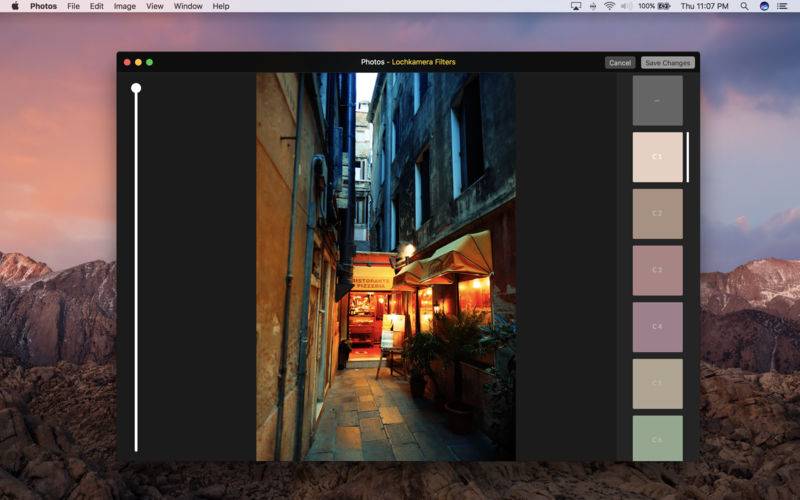
Task: Click the filter intensity slider handle
Action: tap(136, 88)
